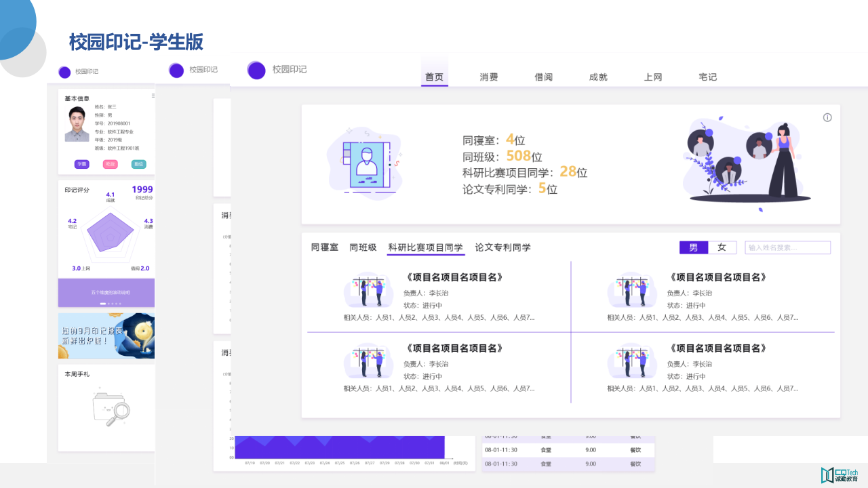
Task: Click the first project's illustration thumbnail
Action: 368,290
